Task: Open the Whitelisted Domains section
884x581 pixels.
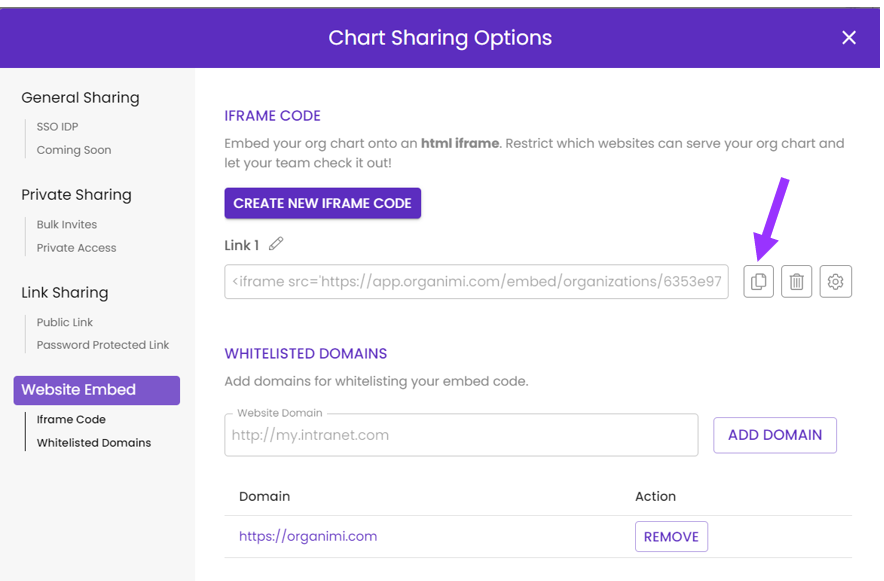Action: (92, 443)
